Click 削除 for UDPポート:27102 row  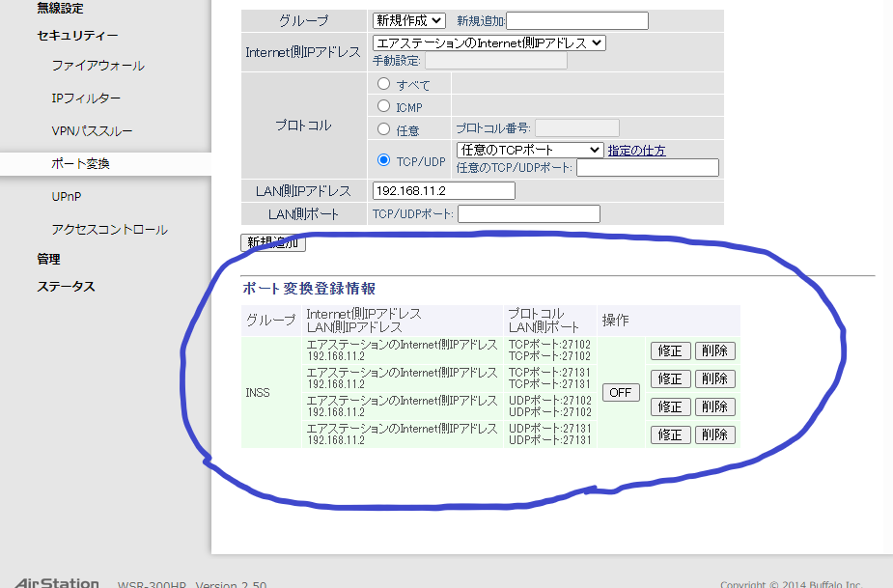tap(714, 406)
